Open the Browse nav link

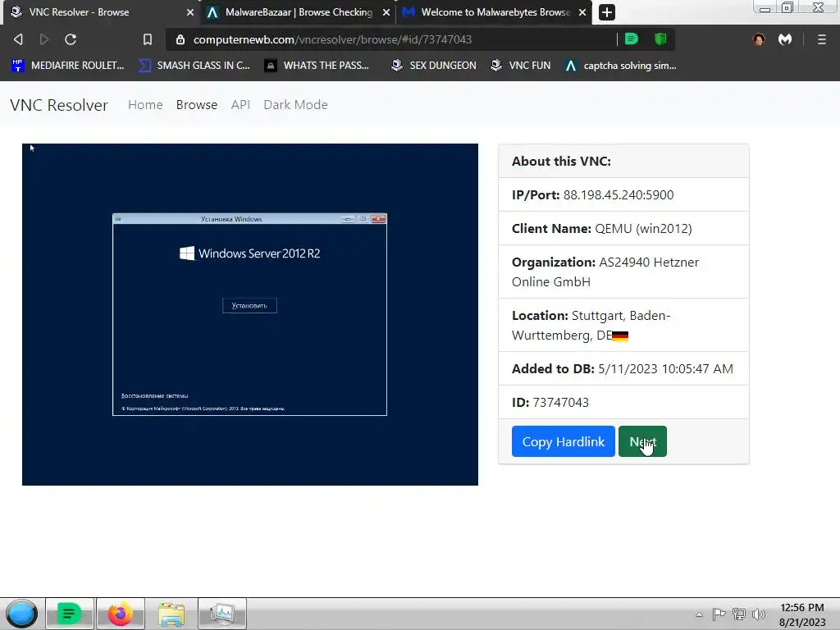point(197,105)
